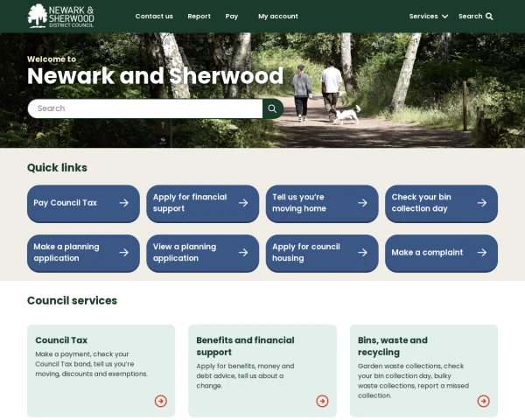
Task: Focus the hero Search input field
Action: pos(145,108)
